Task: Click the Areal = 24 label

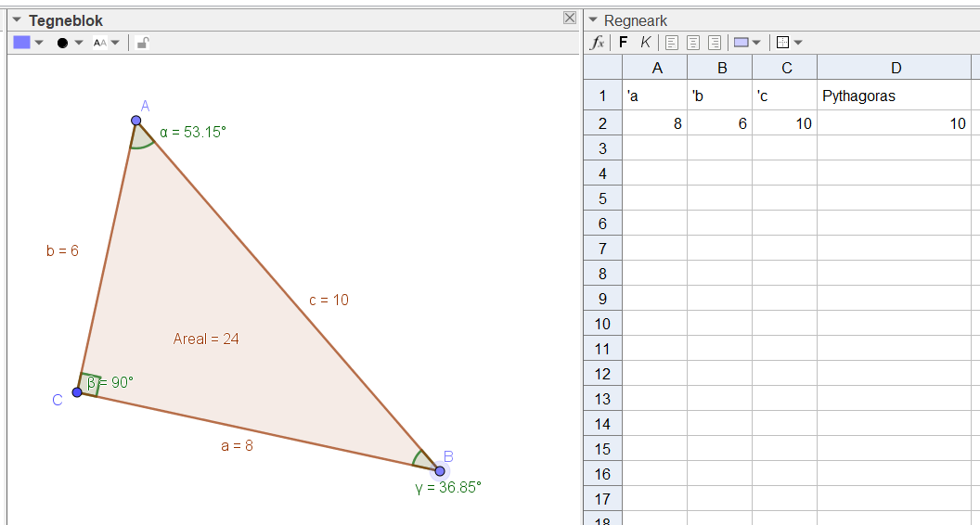Action: (x=206, y=339)
